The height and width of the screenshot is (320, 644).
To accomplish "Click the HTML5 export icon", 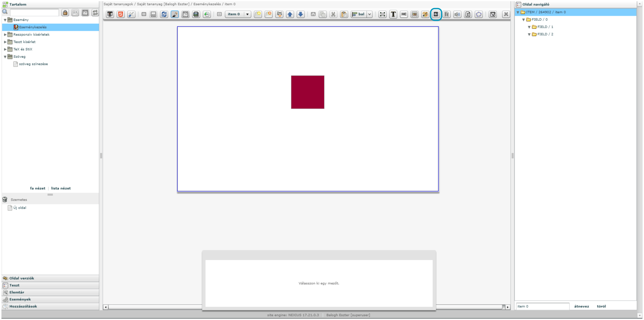I will tap(121, 14).
